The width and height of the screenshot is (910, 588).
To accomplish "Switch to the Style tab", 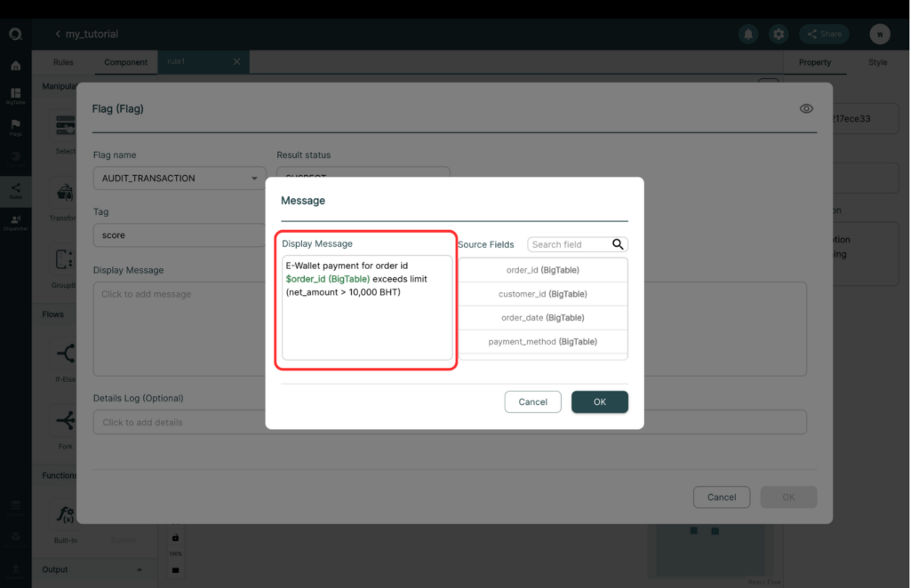I will (877, 62).
